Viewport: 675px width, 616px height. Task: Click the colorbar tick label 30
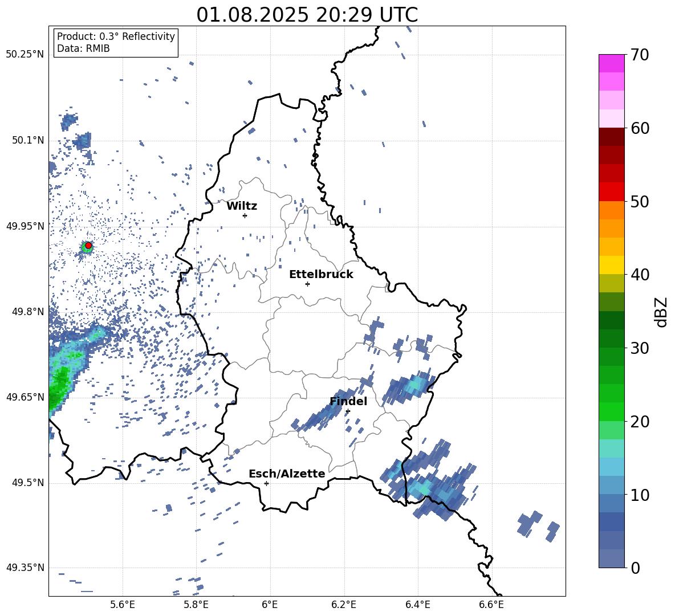640,348
